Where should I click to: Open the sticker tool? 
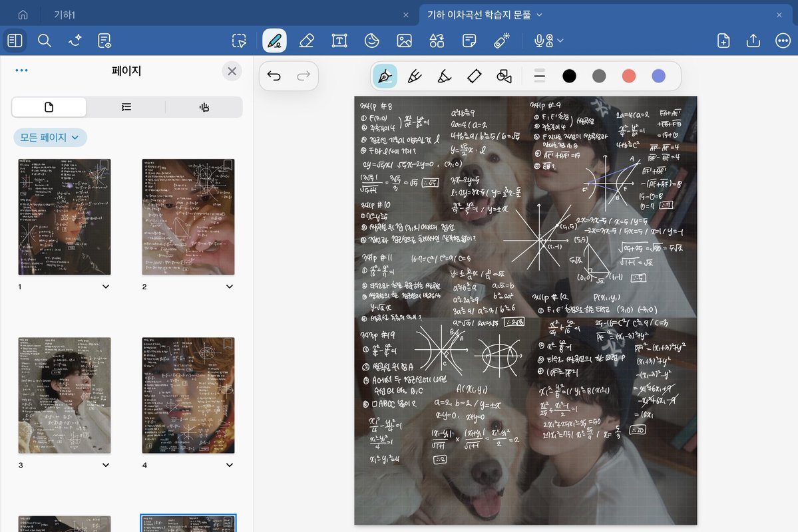point(372,41)
